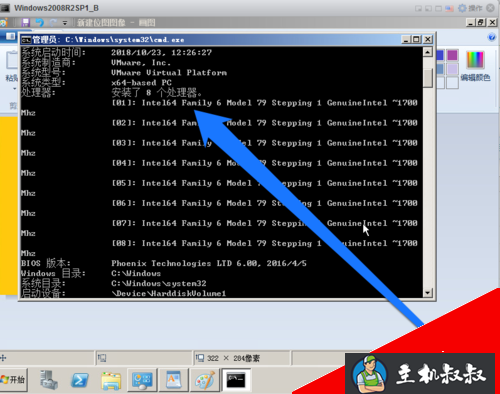
Task: Switch to the Paint palette taskbar icon
Action: pyautogui.click(x=205, y=380)
